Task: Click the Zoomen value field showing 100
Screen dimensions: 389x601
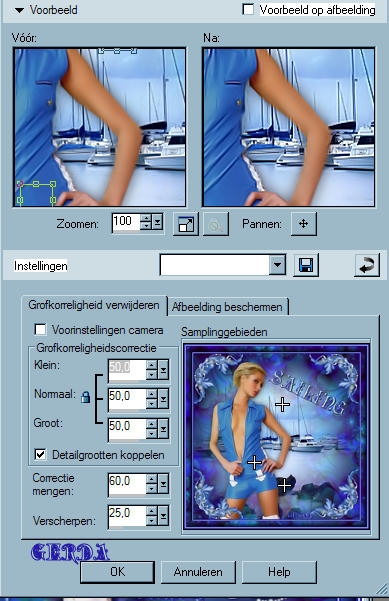Action: (126, 222)
